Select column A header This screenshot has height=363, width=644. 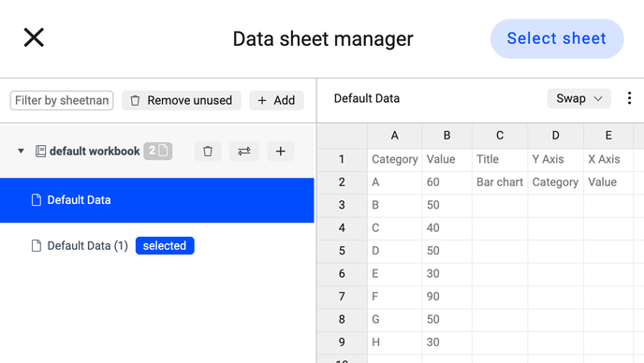click(x=395, y=136)
